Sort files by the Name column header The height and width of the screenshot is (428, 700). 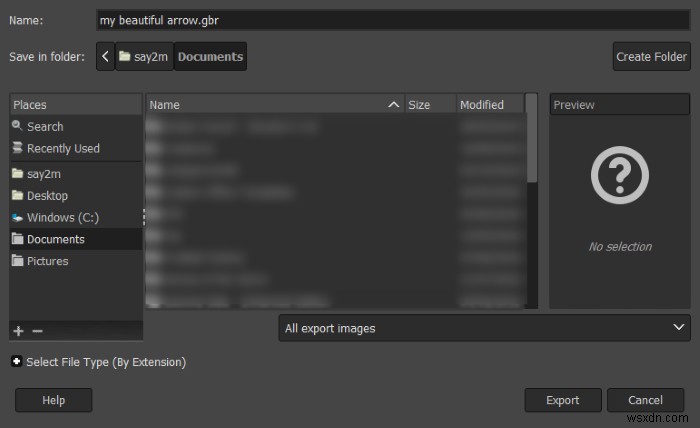click(275, 105)
